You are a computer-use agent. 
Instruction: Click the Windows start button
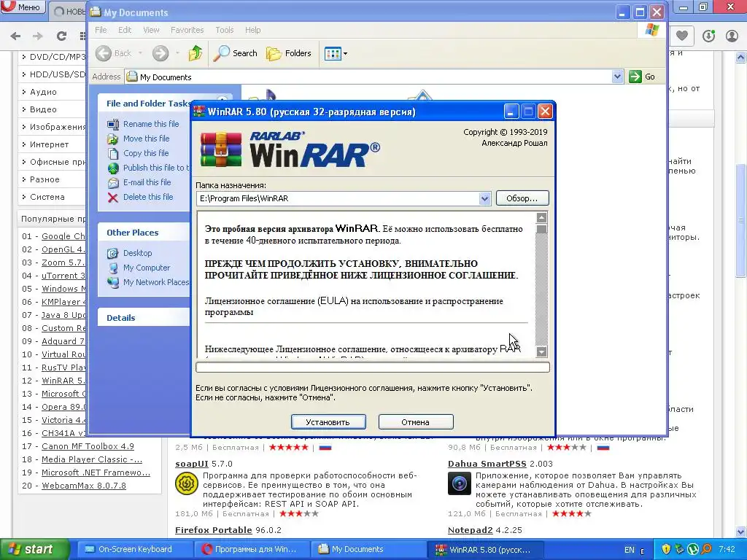[x=34, y=550]
